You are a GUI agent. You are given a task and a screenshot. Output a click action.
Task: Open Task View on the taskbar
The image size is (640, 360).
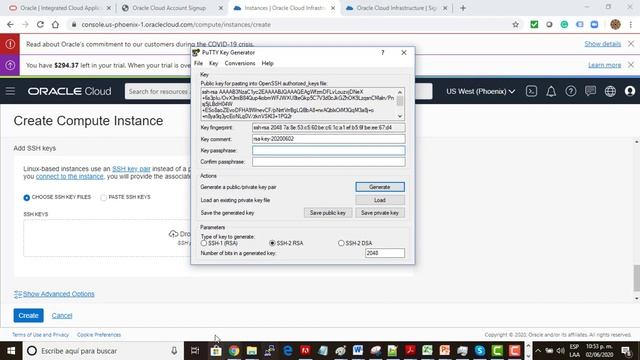[x=195, y=351]
